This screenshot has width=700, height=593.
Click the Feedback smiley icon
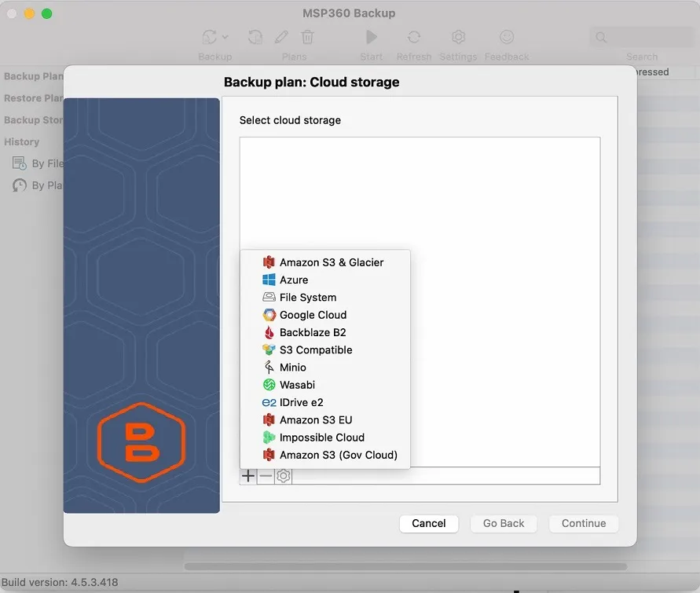tap(507, 37)
